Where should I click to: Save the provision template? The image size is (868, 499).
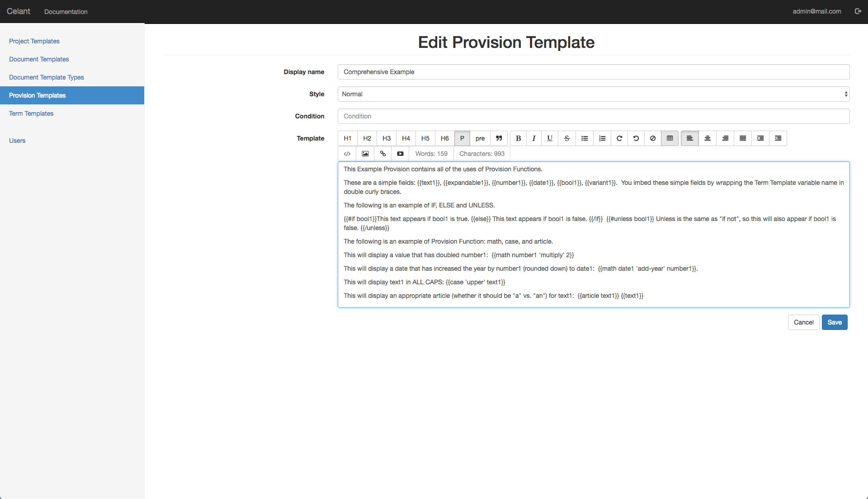[834, 322]
